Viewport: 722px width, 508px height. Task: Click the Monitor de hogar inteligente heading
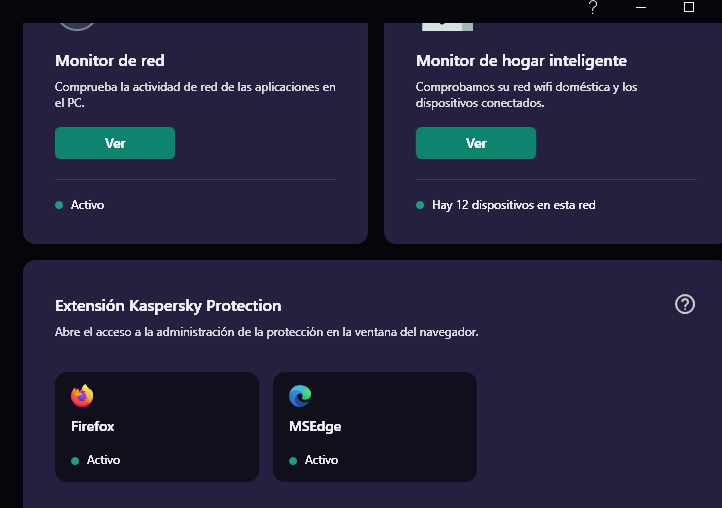pyautogui.click(x=521, y=61)
